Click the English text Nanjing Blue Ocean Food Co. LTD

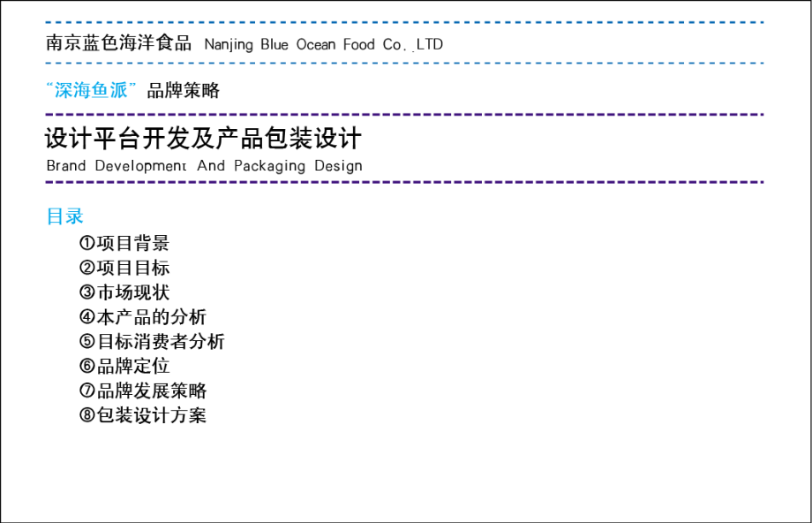coord(323,44)
